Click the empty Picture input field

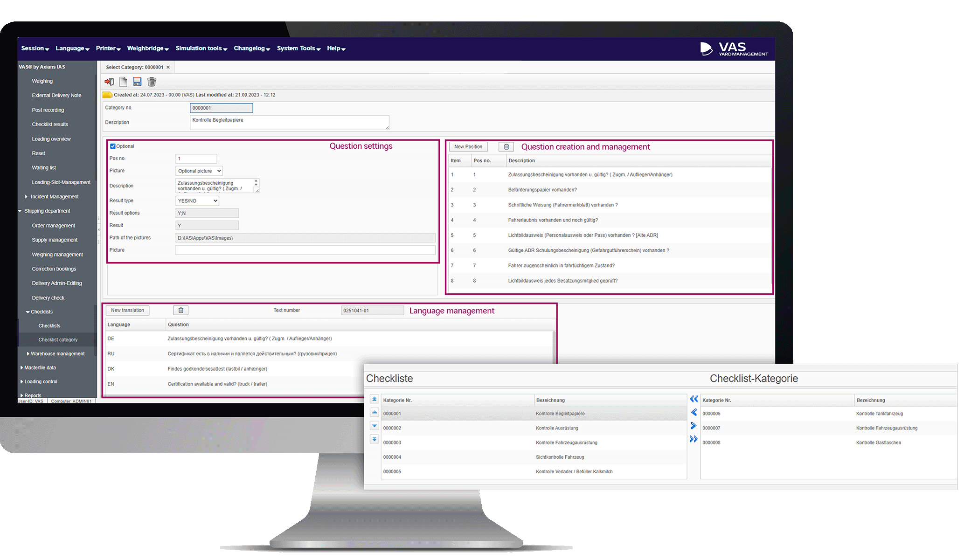(305, 250)
